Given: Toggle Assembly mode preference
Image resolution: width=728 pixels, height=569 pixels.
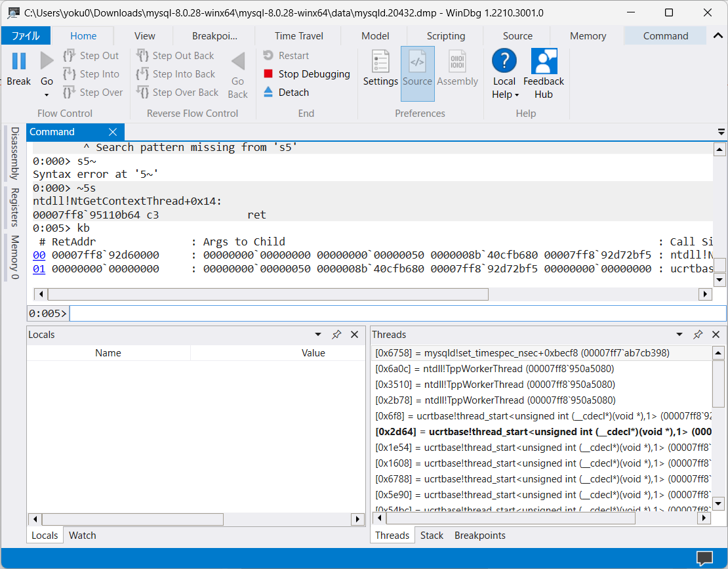Looking at the screenshot, I should click(457, 68).
